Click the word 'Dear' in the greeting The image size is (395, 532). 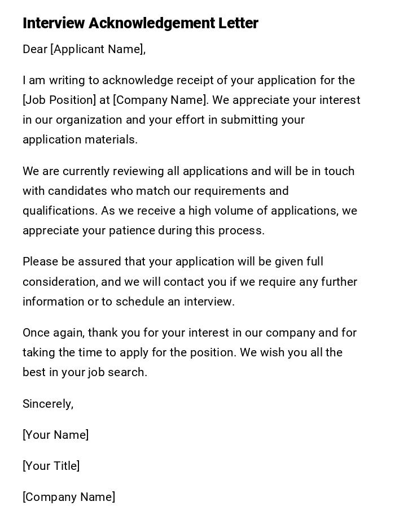coord(35,49)
